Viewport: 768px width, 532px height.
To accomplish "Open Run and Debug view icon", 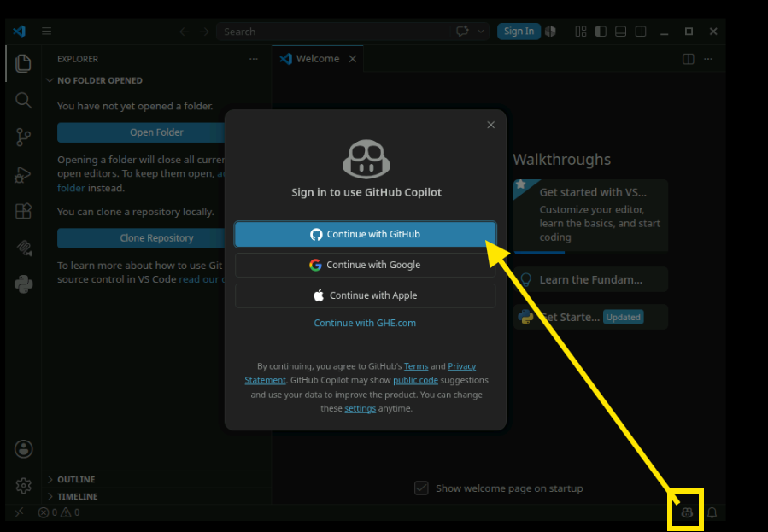I will tap(23, 175).
